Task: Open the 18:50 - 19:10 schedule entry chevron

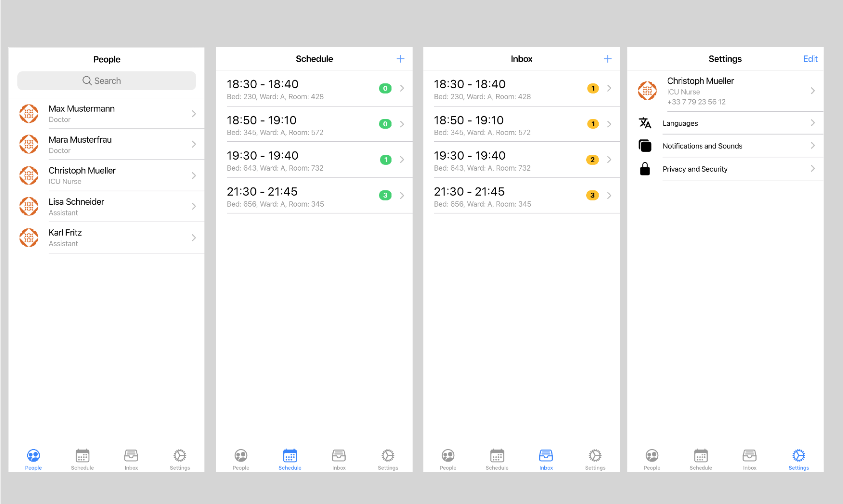Action: (402, 124)
